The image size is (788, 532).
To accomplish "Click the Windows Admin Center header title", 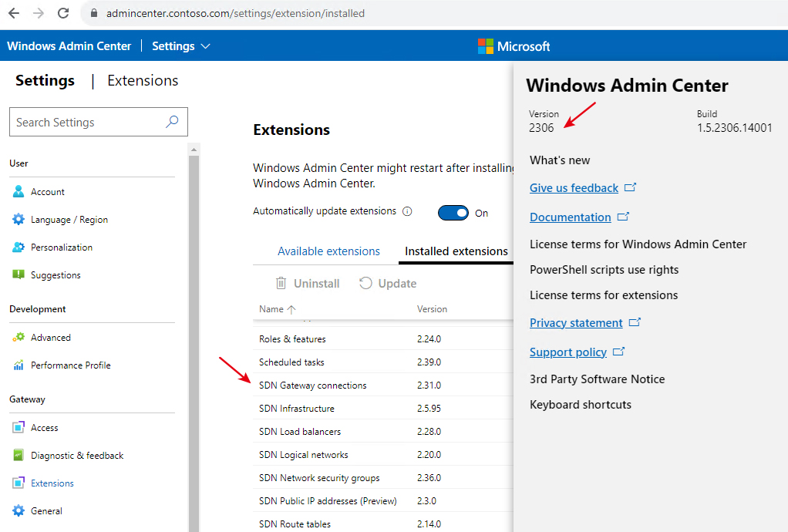I will [x=69, y=46].
